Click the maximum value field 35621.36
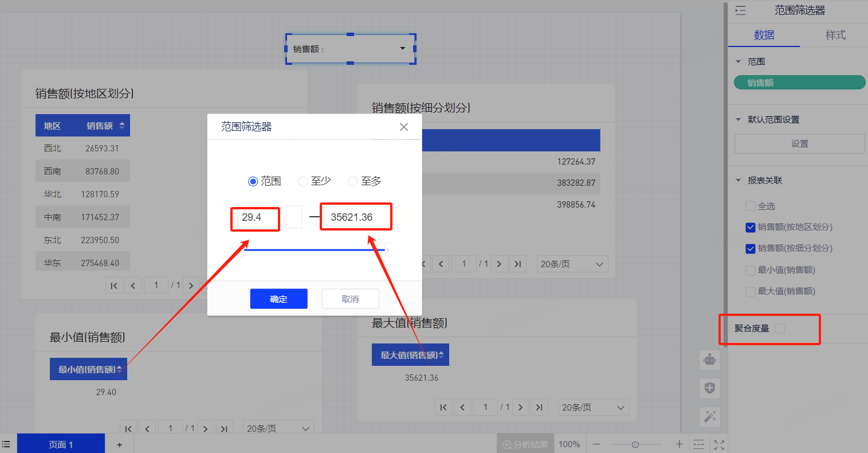 [x=355, y=217]
